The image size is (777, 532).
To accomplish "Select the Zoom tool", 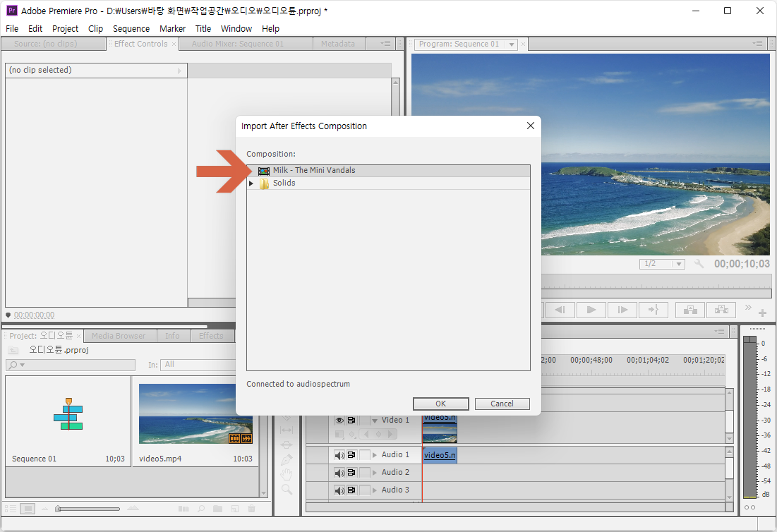I will pyautogui.click(x=287, y=490).
